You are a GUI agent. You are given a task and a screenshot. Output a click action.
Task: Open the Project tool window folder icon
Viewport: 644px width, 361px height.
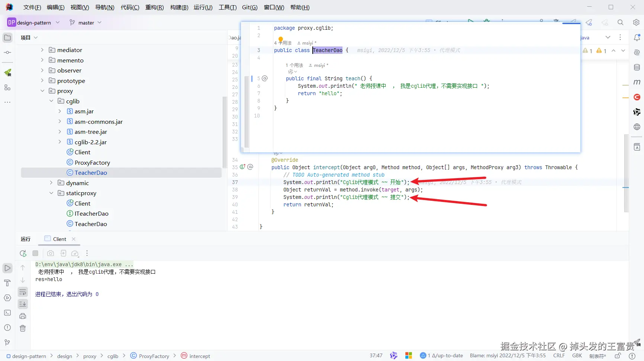[x=7, y=38]
